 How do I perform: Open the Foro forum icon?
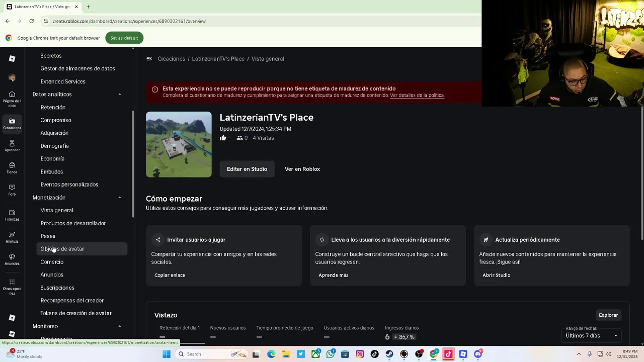coord(12,188)
